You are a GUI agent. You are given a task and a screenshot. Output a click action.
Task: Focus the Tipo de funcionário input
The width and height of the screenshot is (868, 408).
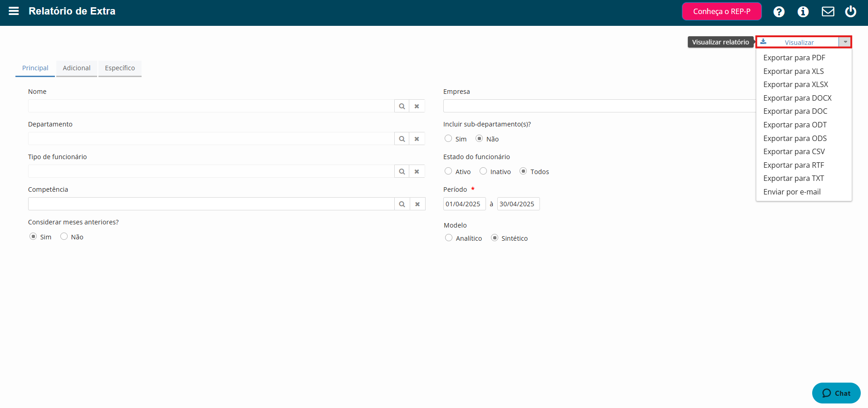point(211,171)
